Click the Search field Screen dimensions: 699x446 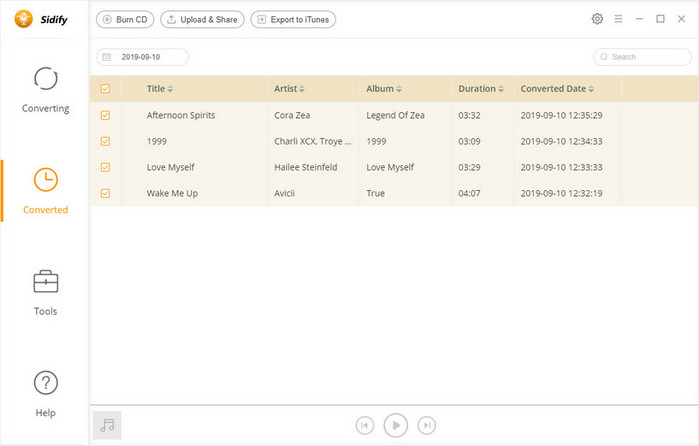tap(642, 57)
